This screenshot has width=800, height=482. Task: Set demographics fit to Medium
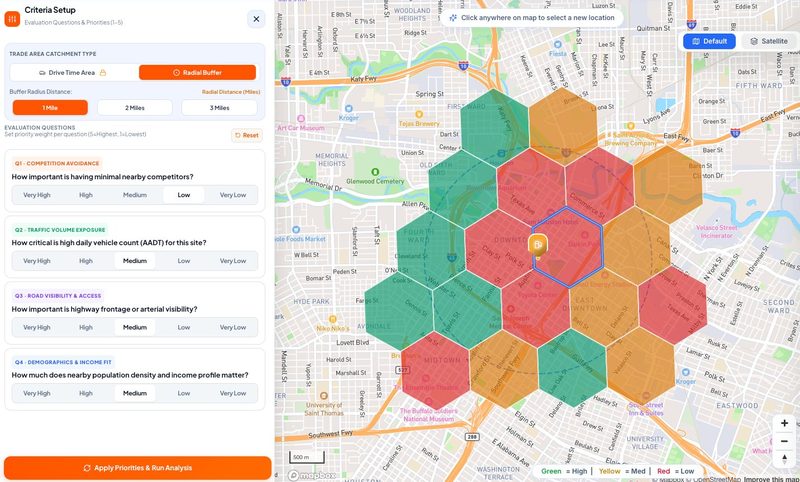coord(135,393)
